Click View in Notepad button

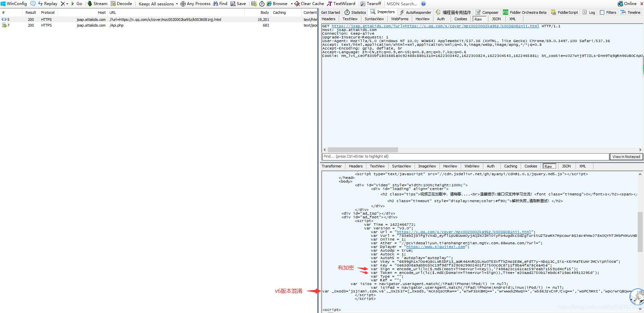(626, 157)
